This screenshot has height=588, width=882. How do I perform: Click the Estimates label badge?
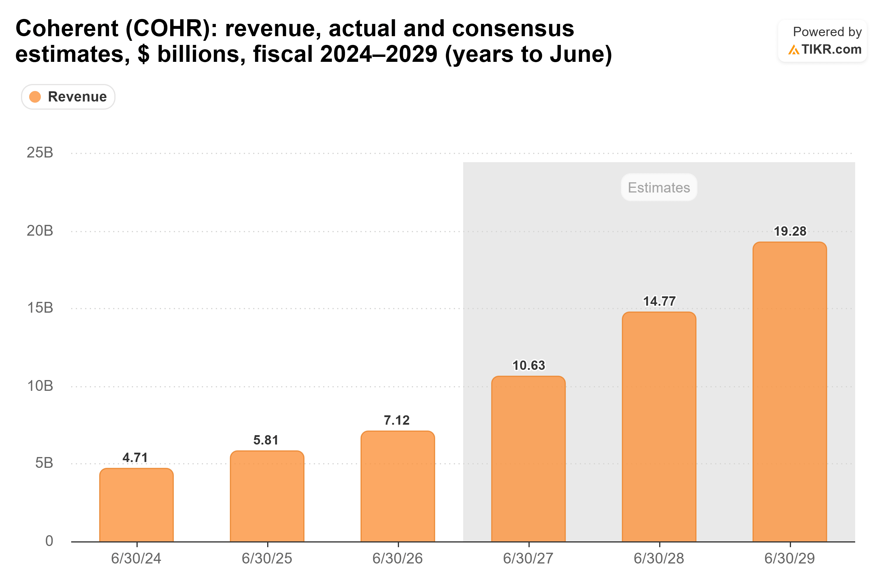(659, 188)
